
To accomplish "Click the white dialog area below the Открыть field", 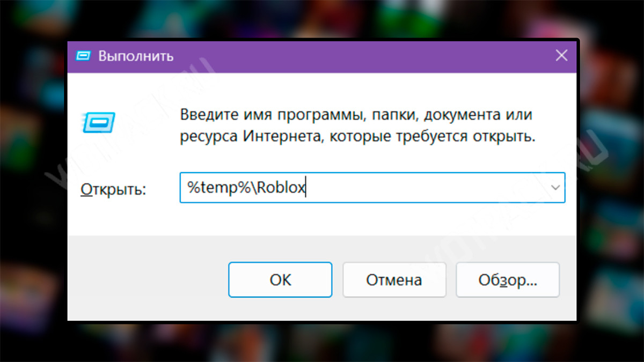I will point(322,219).
